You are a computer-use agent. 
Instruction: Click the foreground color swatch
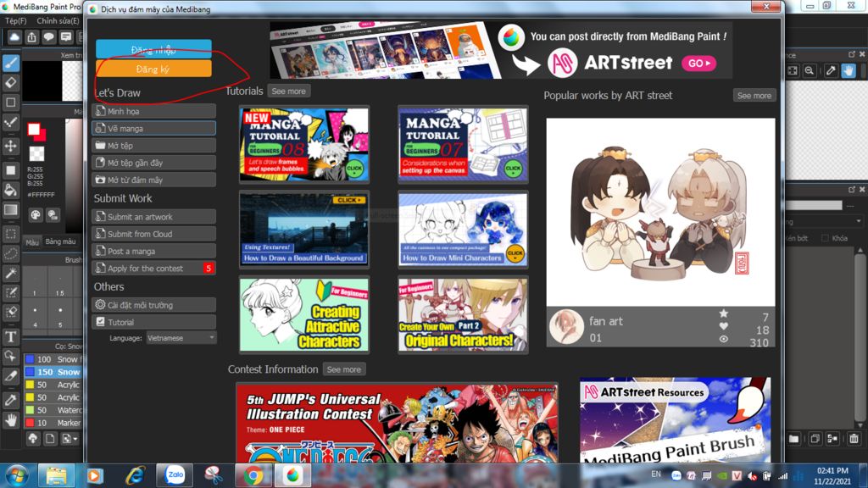[34, 130]
